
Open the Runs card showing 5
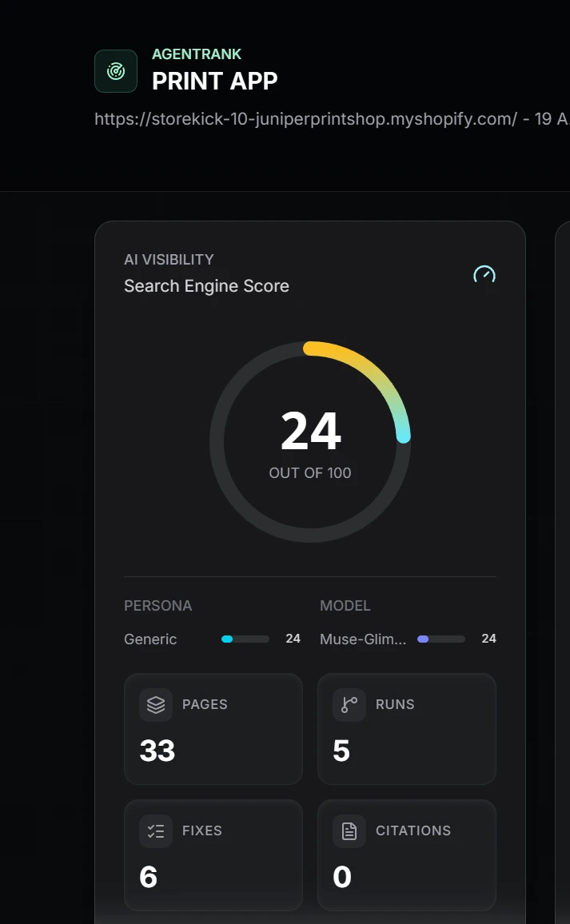407,729
